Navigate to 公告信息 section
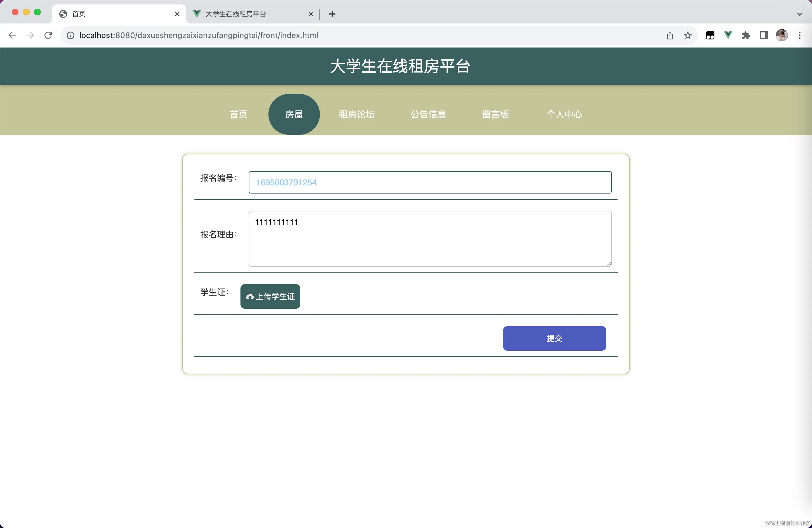This screenshot has height=528, width=812. (x=428, y=114)
